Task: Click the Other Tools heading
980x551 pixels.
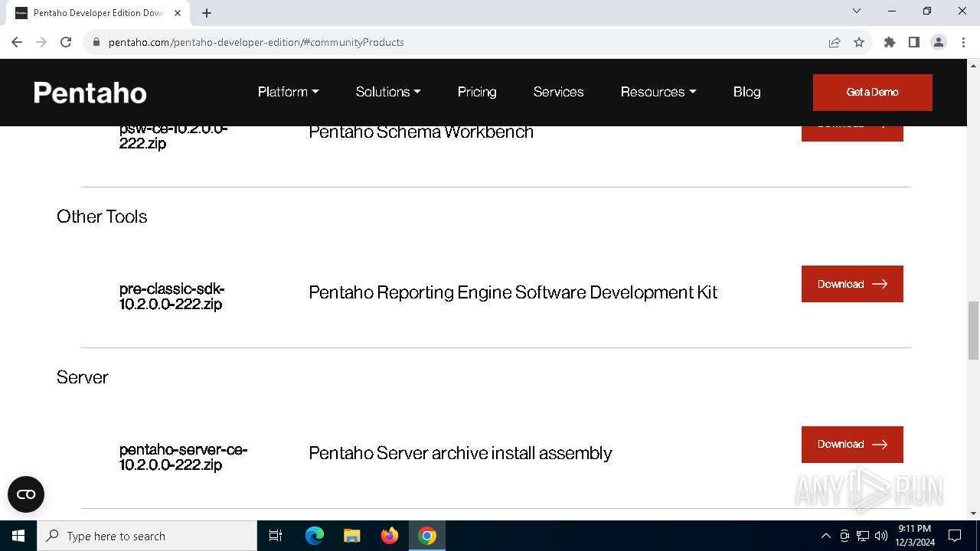Action: 102,217
